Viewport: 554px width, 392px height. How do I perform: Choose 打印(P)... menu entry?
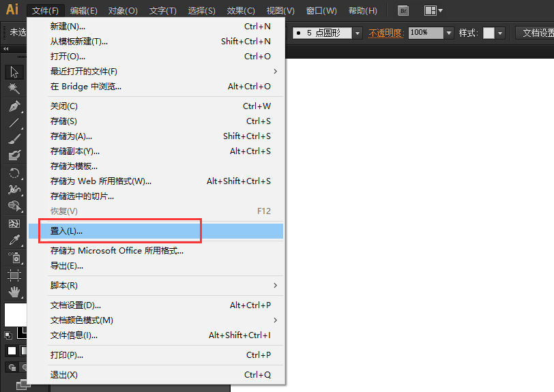click(156, 355)
